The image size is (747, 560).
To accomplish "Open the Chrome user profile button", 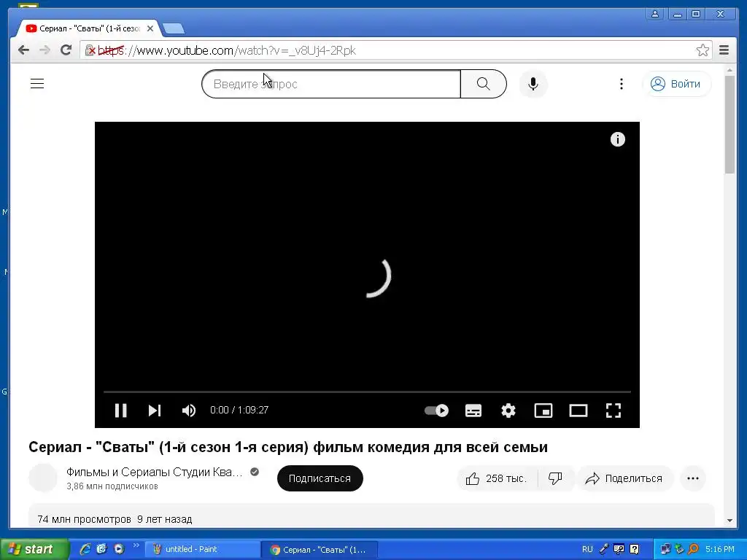I will pos(655,14).
